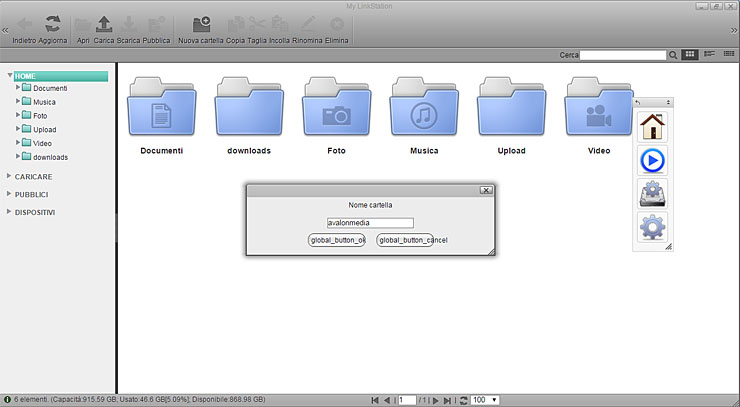Close the Nome cartella dialog
740x407 pixels.
tap(485, 190)
